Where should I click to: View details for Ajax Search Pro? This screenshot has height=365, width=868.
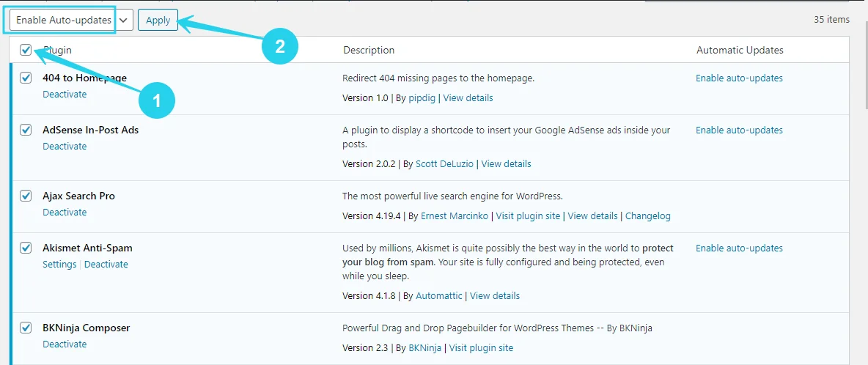tap(593, 215)
